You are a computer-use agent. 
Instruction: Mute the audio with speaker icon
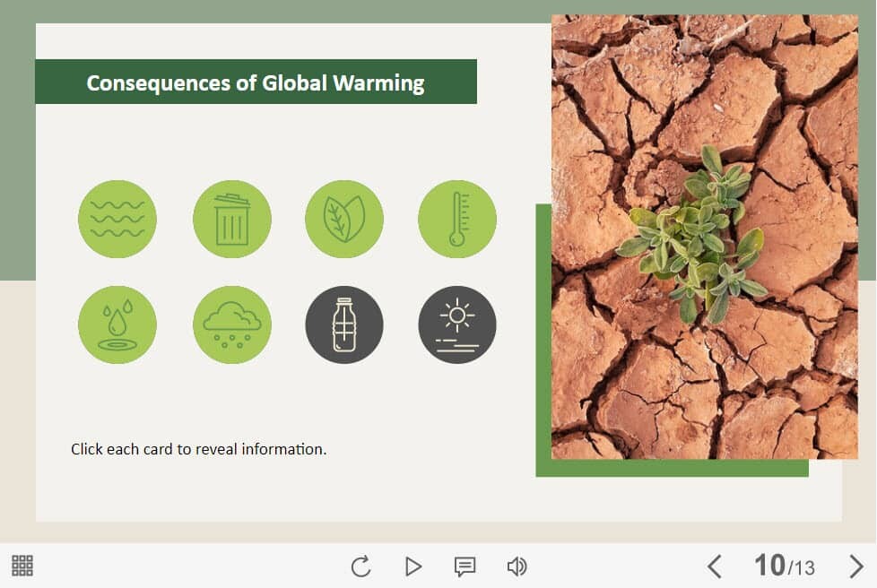[517, 566]
